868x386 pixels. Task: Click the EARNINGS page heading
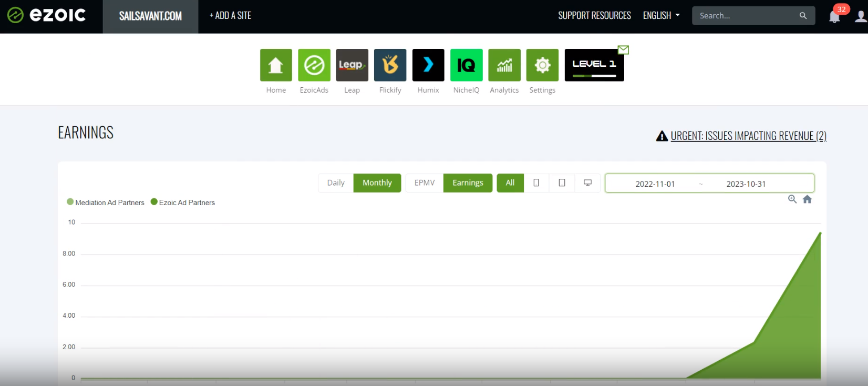click(x=86, y=133)
